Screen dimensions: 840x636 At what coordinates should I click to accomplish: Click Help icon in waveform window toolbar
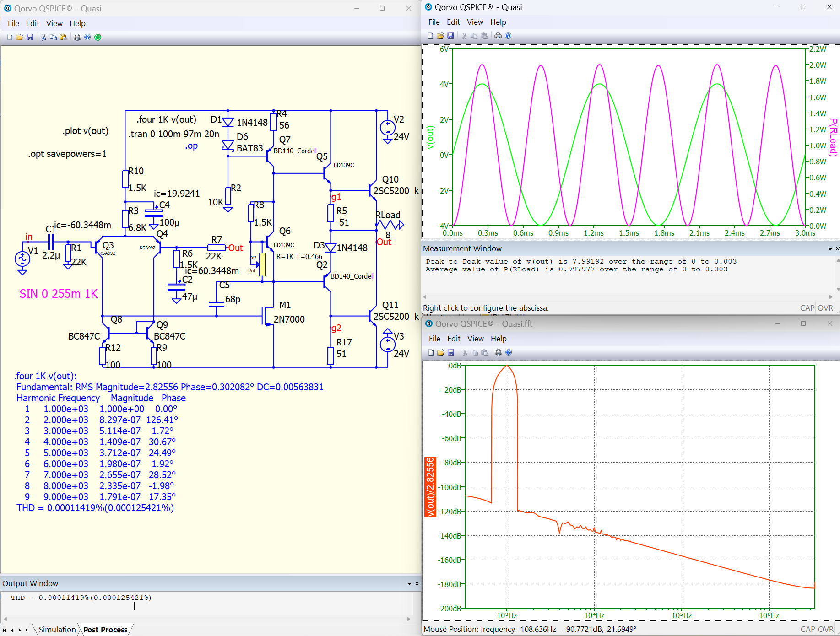tap(508, 36)
